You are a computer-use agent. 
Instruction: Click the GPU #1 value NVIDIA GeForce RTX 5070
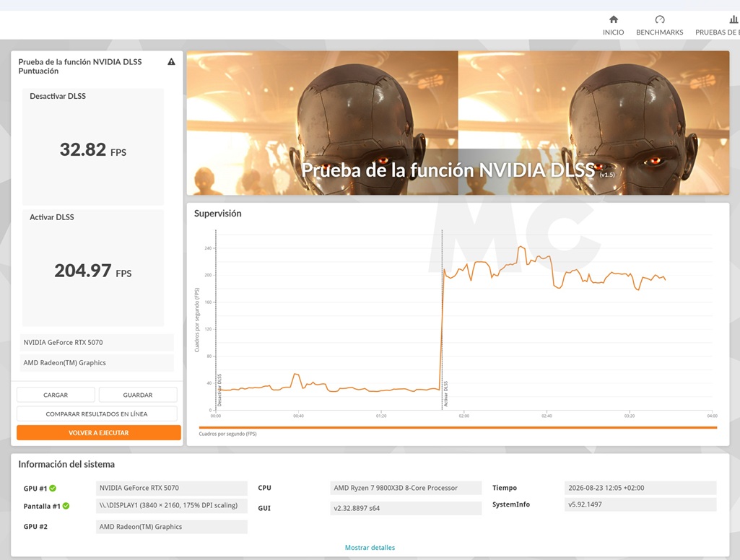point(171,489)
